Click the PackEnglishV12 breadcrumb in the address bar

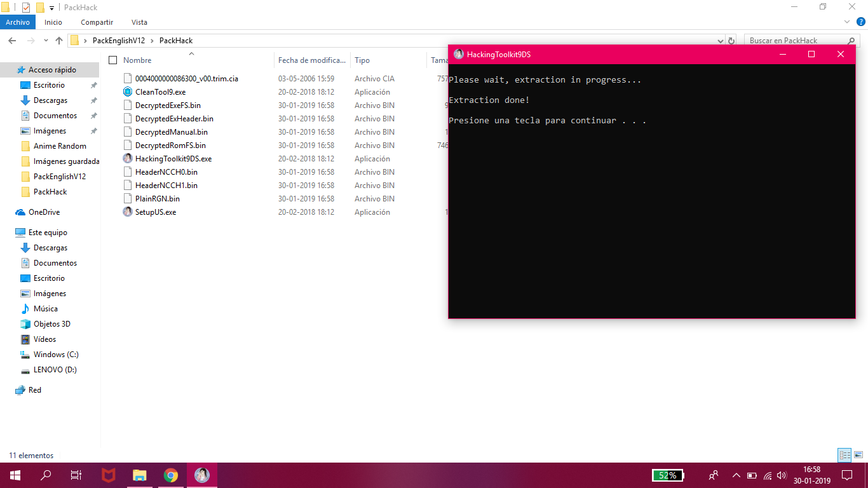[119, 41]
